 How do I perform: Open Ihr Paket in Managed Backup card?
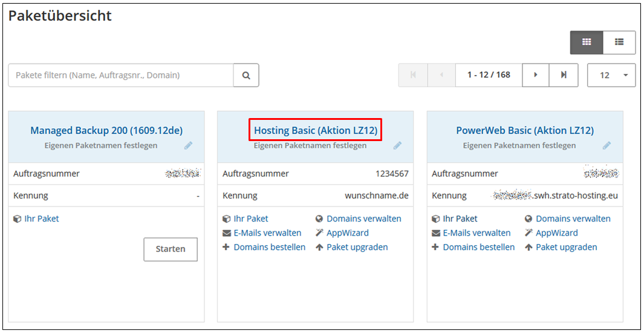41,219
